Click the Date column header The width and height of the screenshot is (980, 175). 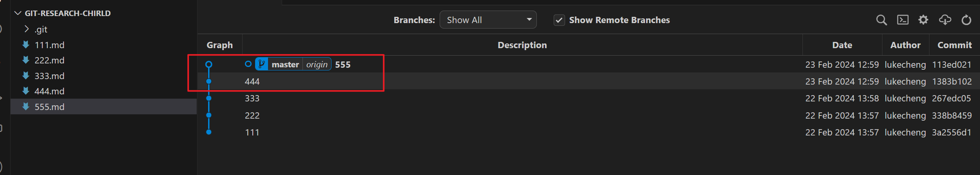click(x=842, y=45)
